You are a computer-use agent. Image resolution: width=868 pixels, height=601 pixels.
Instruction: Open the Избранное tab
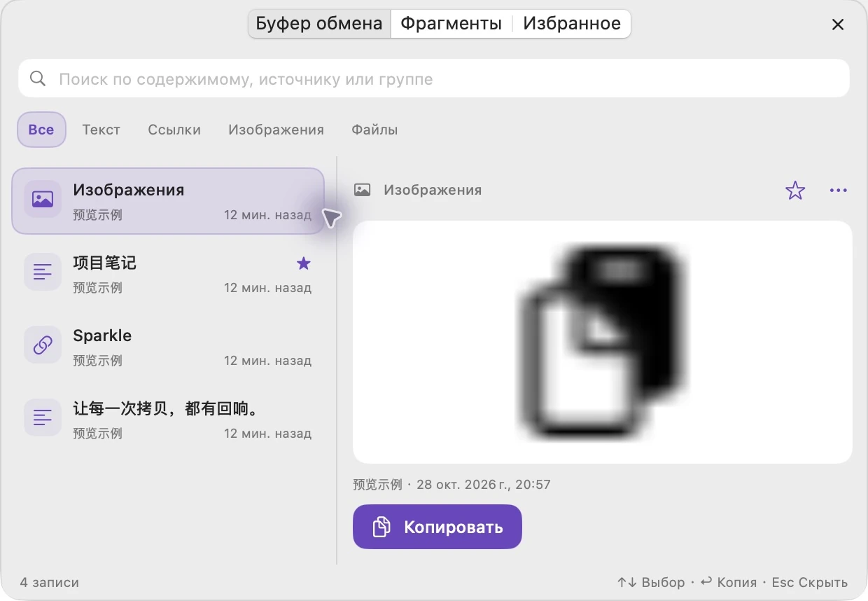tap(572, 24)
